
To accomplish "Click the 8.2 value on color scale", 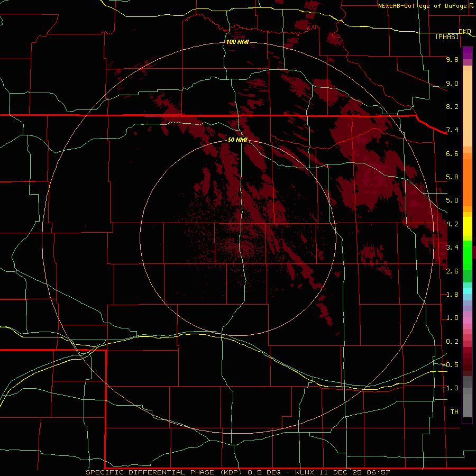I will 452,106.
